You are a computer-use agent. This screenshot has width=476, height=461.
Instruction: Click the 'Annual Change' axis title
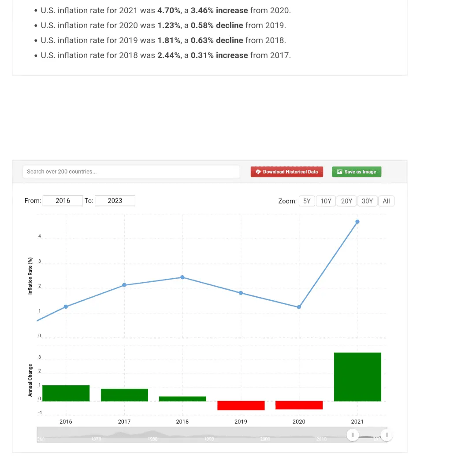click(x=30, y=380)
